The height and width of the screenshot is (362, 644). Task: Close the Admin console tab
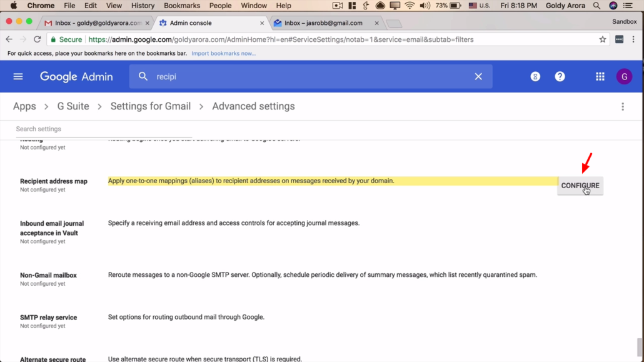click(x=262, y=23)
